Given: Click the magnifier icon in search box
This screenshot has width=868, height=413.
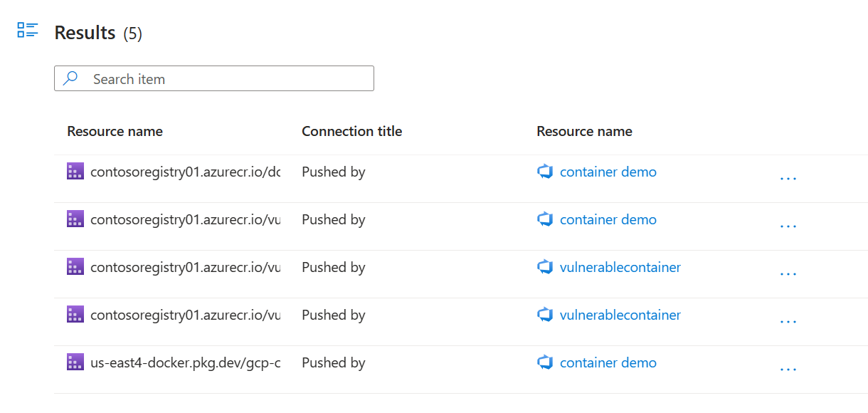Looking at the screenshot, I should tap(70, 78).
